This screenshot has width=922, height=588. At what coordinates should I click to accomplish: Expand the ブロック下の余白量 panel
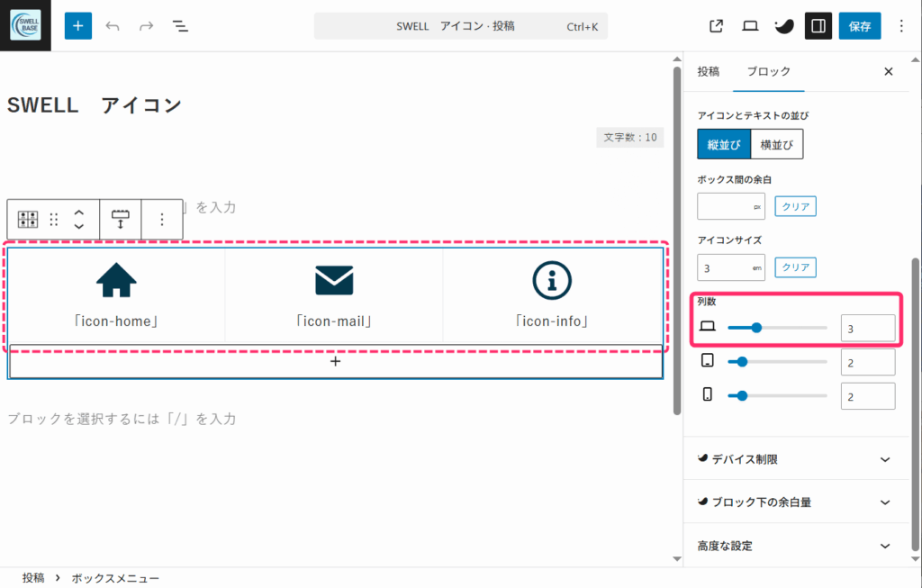click(796, 502)
